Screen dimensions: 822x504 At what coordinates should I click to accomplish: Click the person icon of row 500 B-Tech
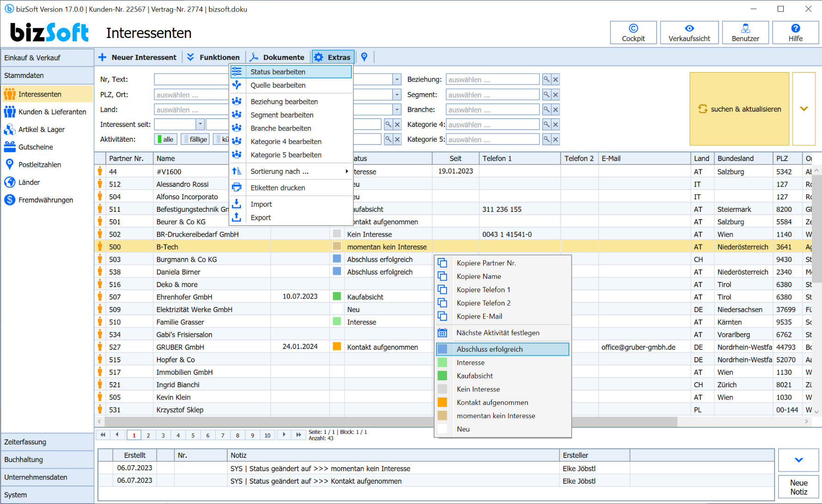pos(100,246)
